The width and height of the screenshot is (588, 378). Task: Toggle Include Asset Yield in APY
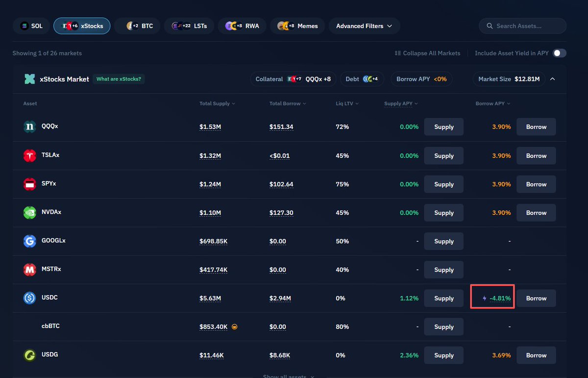559,53
